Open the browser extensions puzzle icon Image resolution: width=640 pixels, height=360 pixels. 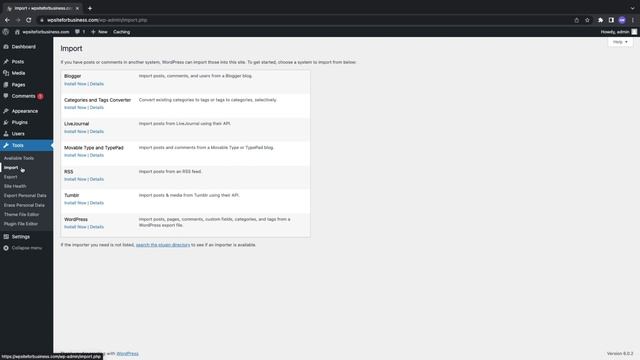600,20
